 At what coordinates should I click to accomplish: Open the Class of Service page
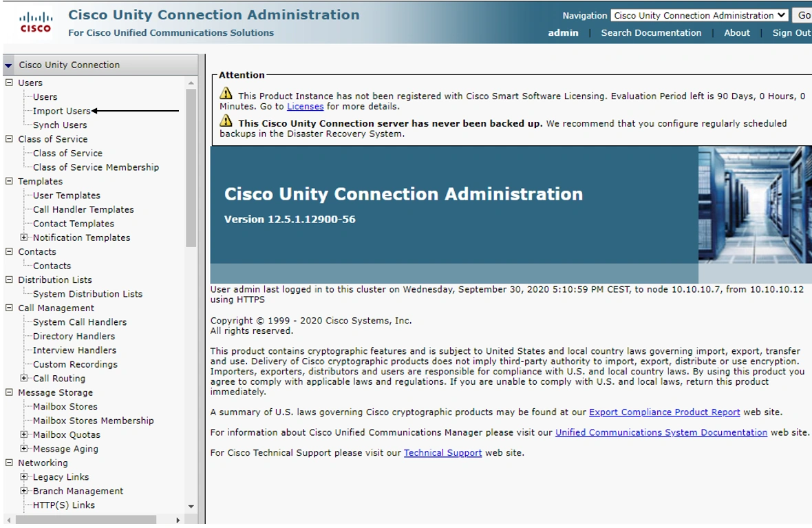click(68, 153)
